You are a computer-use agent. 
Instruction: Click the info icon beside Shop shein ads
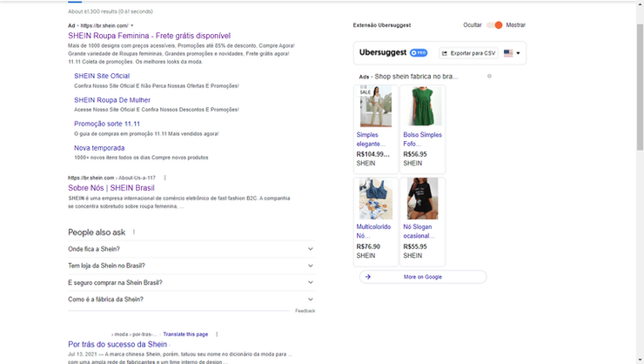coord(489,76)
